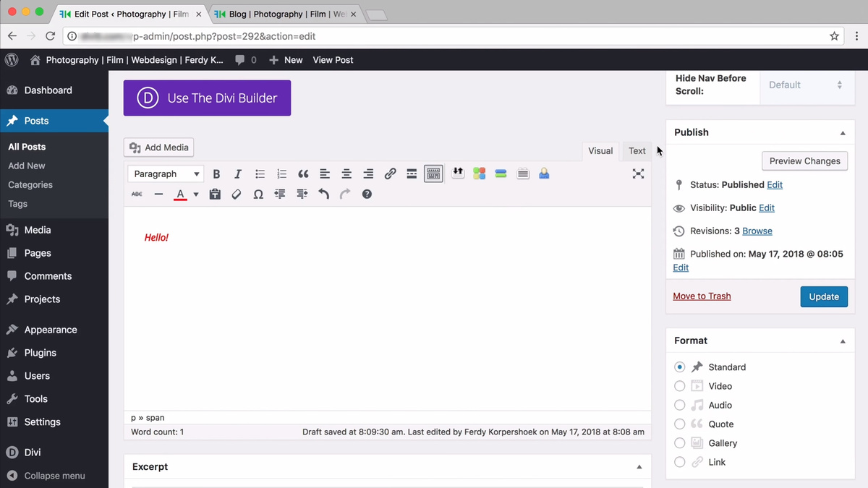Open text color picker dropdown arrow
The height and width of the screenshot is (488, 868).
tap(195, 194)
